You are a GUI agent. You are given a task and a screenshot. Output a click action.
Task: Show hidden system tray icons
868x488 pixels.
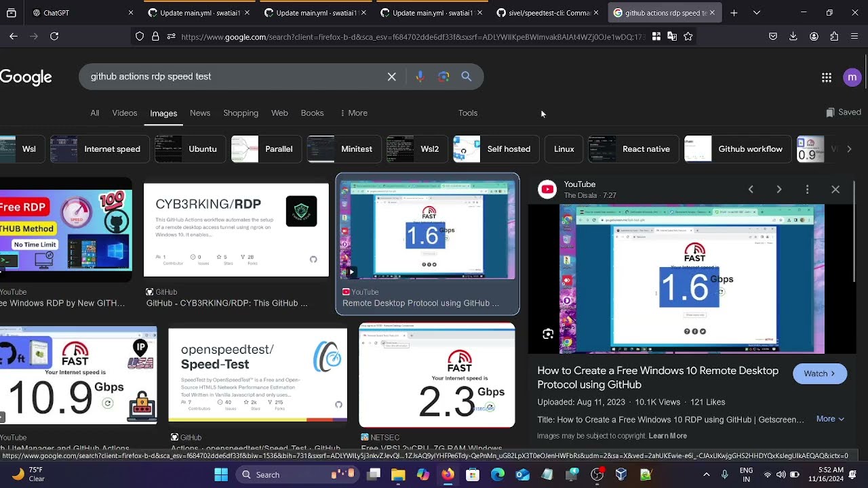pos(706,474)
